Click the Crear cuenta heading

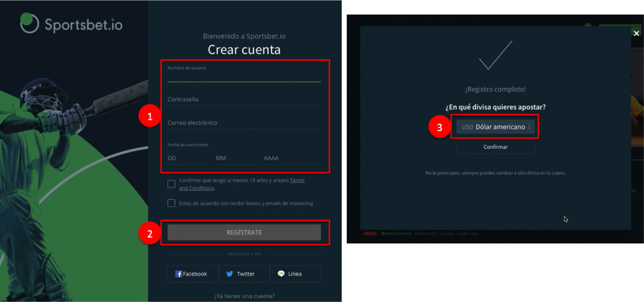(x=244, y=50)
